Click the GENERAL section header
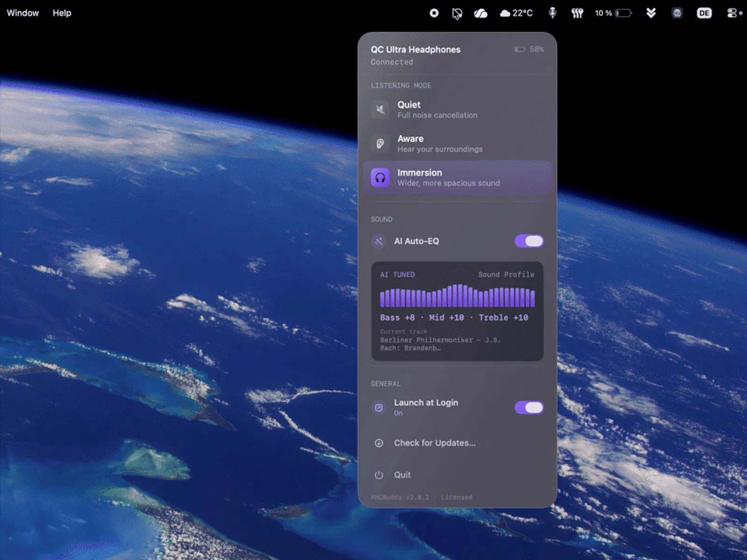Screen dimensions: 747x560 pyautogui.click(x=386, y=384)
